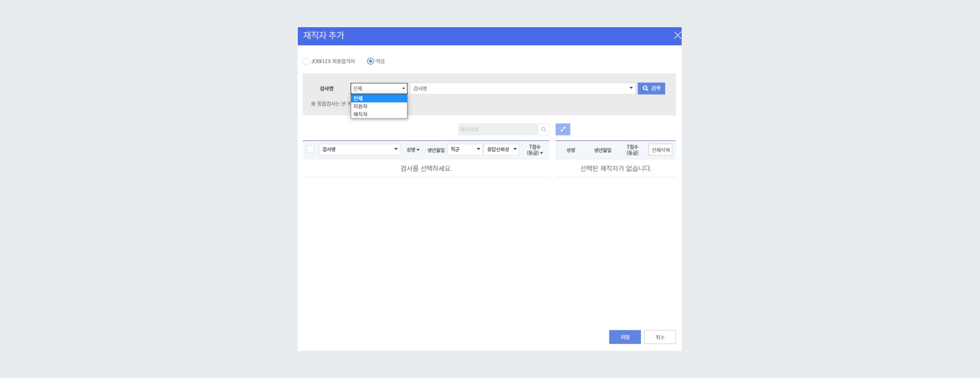Screen dimensions: 980x378
Task: Click the T점수(등급) header in the right table
Action: click(x=632, y=150)
